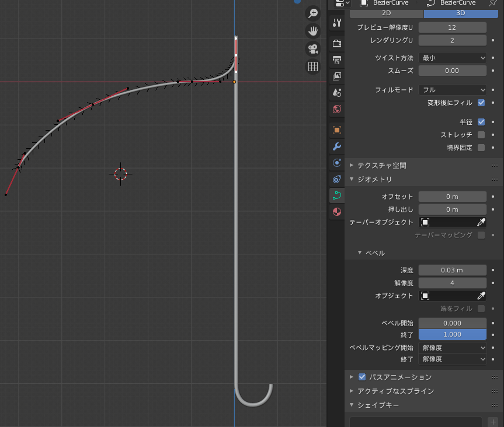This screenshot has width=504, height=427.
Task: Open the Tool properties tab
Action: coord(337,23)
